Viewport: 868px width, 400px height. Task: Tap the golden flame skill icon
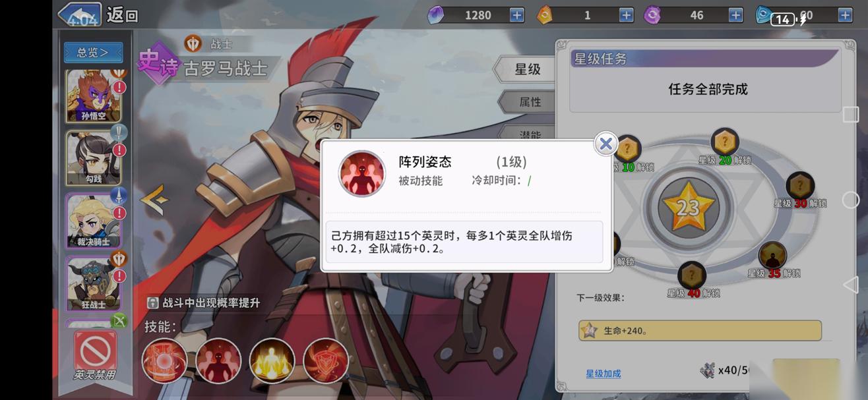[272, 360]
